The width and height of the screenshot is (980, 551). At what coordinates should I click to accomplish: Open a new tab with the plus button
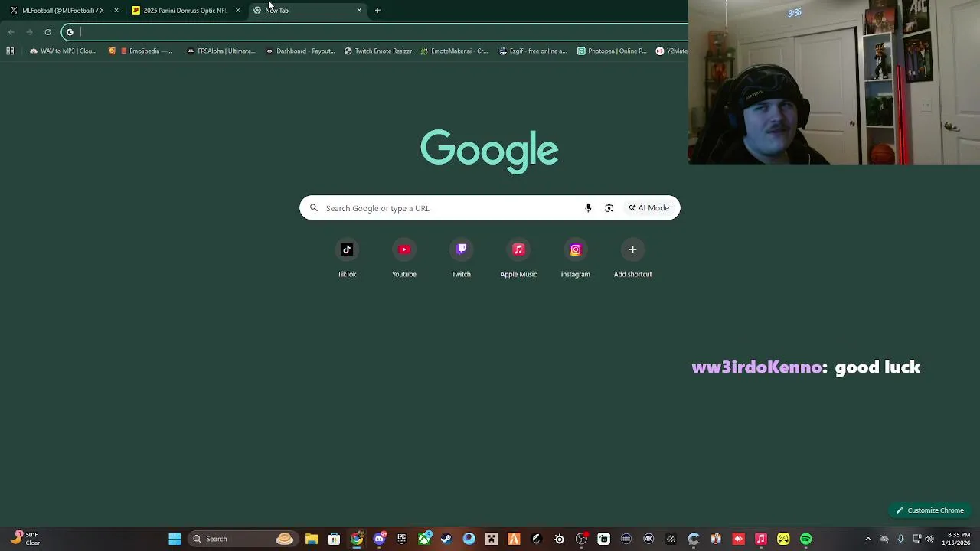point(377,10)
